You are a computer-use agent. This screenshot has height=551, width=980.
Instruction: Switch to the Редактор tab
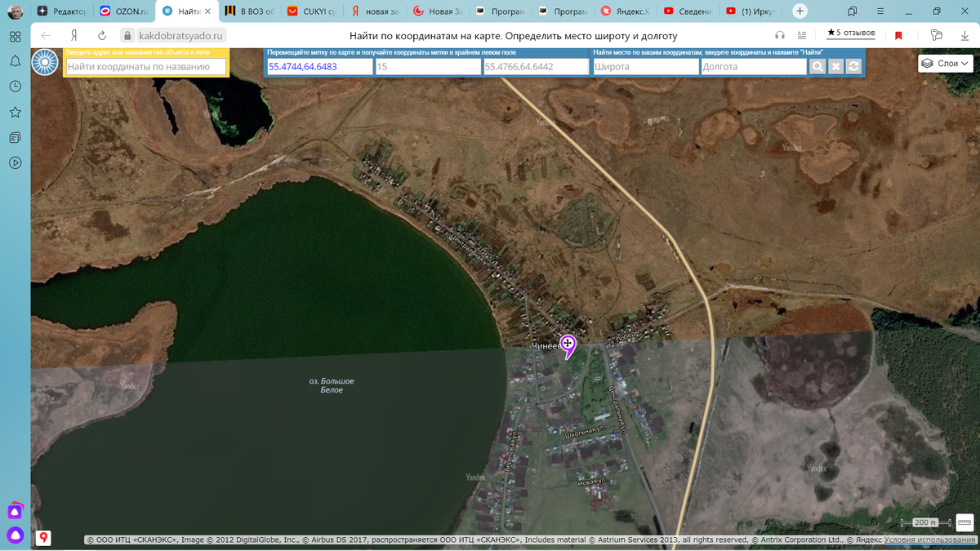pyautogui.click(x=61, y=11)
